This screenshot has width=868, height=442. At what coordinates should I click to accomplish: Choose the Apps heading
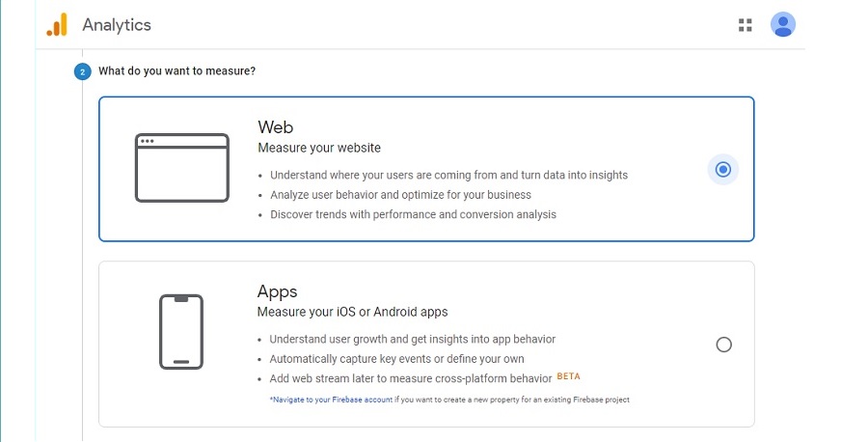277,291
